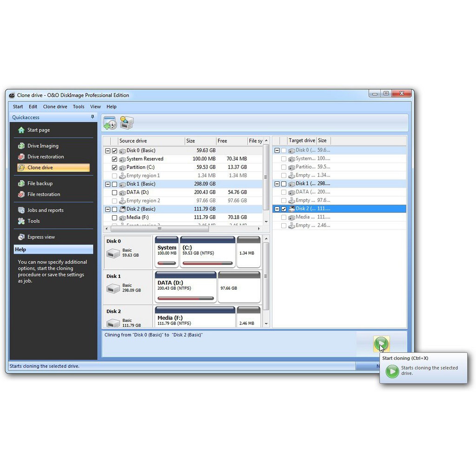Image resolution: width=476 pixels, height=476 pixels.
Task: Click target Disk 2 drive icon
Action: coord(291,209)
